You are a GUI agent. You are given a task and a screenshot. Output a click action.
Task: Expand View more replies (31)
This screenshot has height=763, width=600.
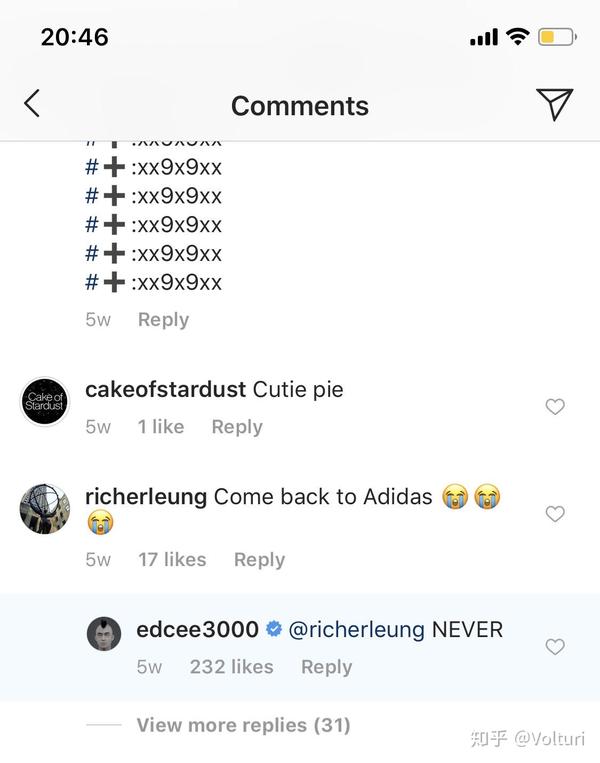coord(243,725)
